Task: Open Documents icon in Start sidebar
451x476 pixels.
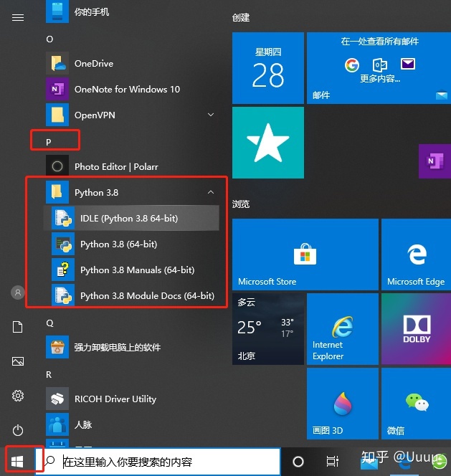Action: [18, 327]
